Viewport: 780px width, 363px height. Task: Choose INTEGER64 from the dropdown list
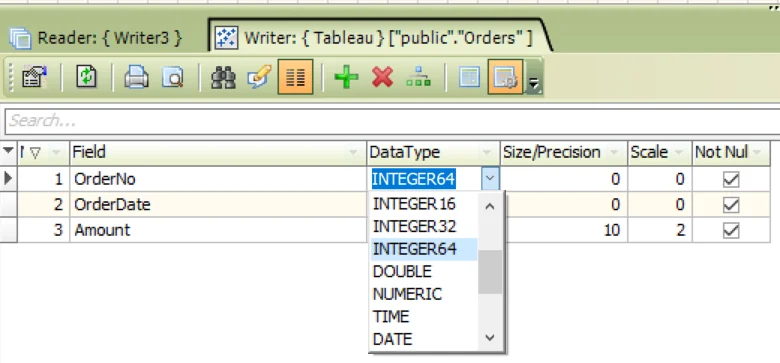[423, 249]
